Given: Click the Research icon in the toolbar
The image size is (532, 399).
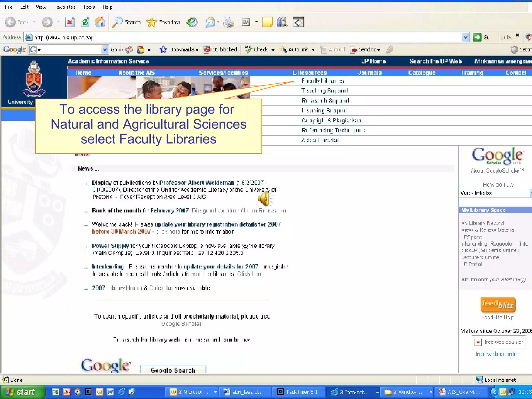Looking at the screenshot, I should [282, 22].
